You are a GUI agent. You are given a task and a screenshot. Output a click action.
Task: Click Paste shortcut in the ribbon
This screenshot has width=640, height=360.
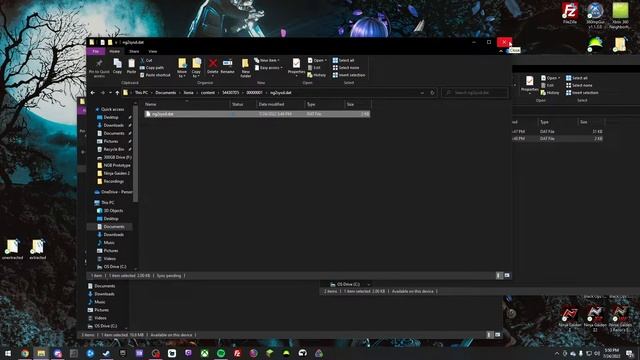(x=155, y=75)
